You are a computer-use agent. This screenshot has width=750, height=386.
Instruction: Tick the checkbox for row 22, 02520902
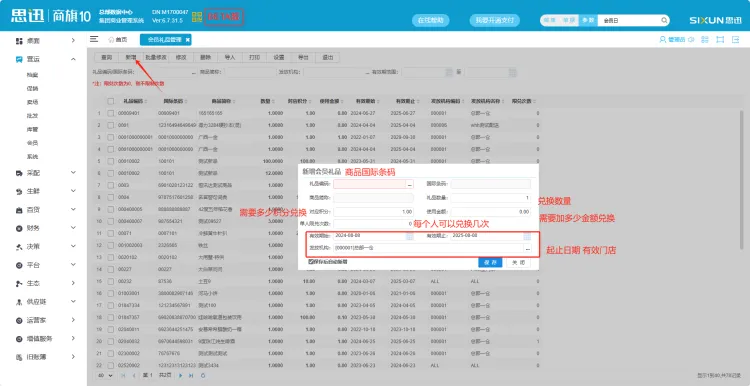click(111, 365)
